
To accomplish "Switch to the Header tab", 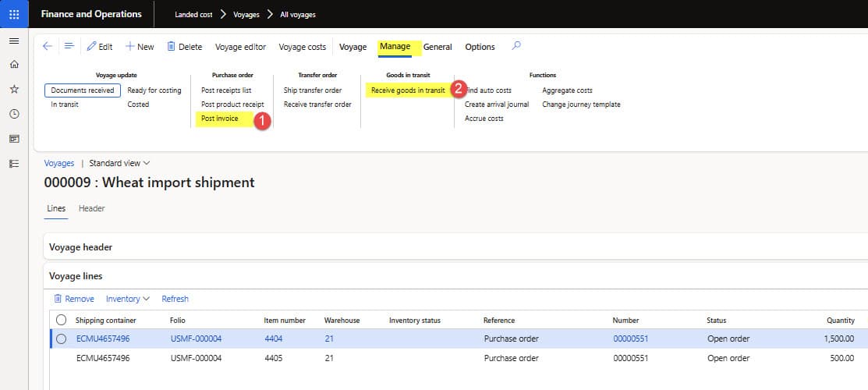I will coord(91,208).
